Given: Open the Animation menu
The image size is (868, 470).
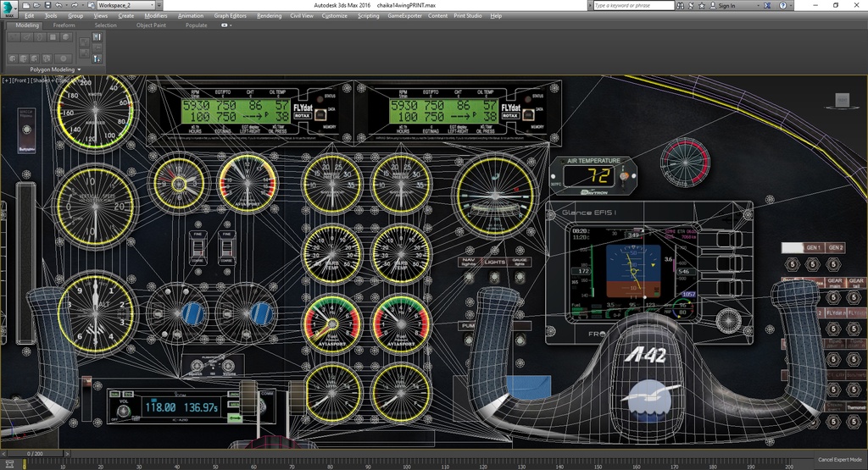Looking at the screenshot, I should [191, 16].
